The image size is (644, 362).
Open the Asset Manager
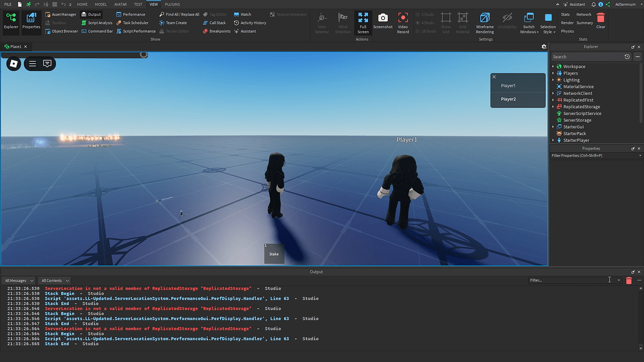pyautogui.click(x=61, y=14)
